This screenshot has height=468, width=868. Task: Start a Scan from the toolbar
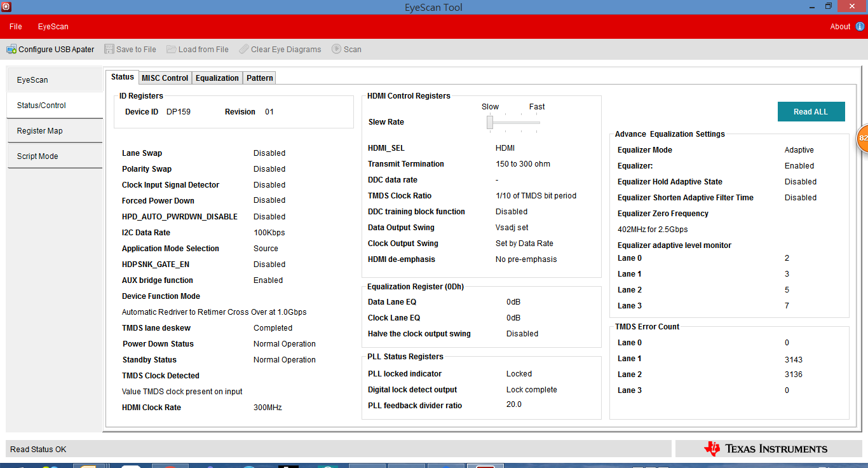point(346,49)
